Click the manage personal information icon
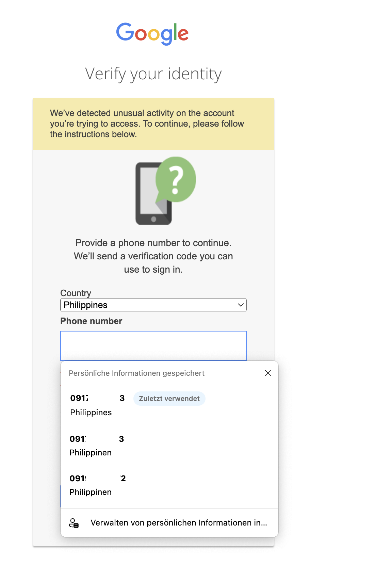The image size is (392, 565). point(74,523)
